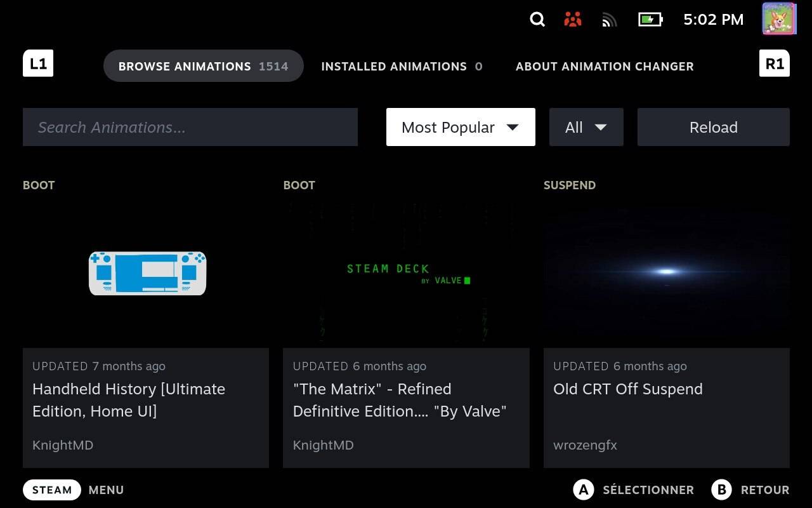Click "The Matrix" Refined Definitive Edition title
Viewport: 812px width, 508px height.
(x=400, y=400)
